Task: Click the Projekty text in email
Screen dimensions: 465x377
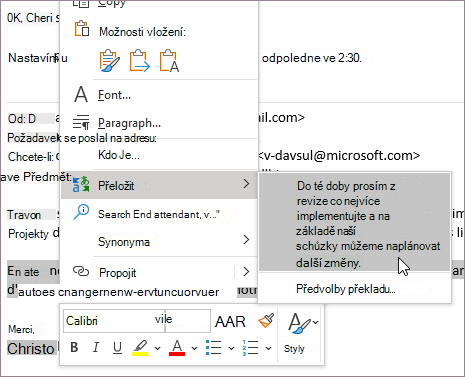Action: [28, 234]
